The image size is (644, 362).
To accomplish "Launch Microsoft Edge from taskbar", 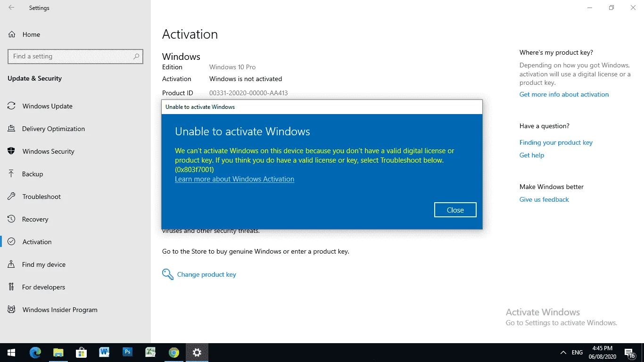I will tap(35, 353).
